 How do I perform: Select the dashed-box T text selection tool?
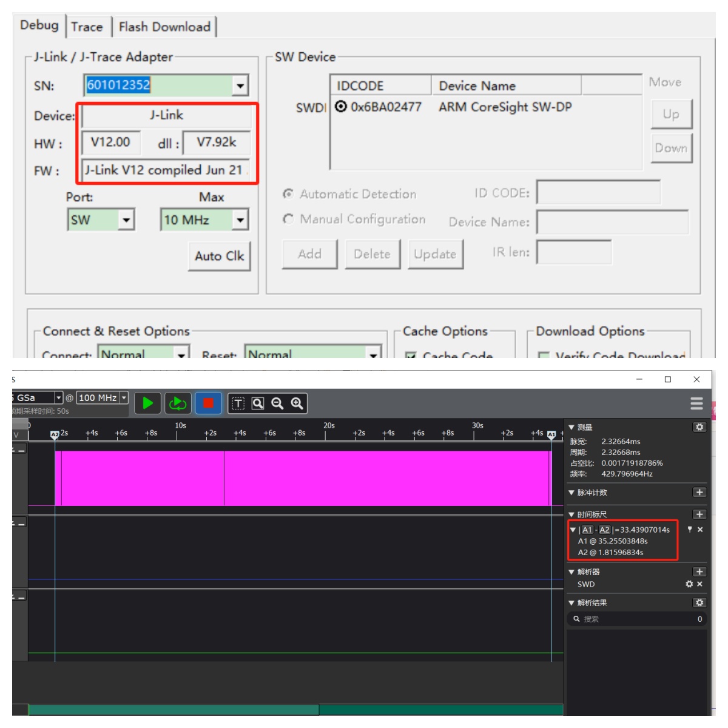click(238, 403)
